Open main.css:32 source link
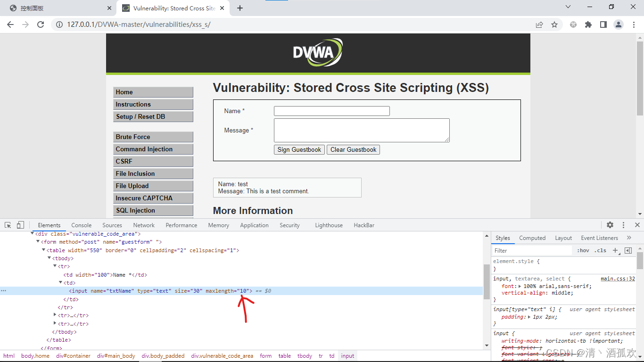The width and height of the screenshot is (644, 362). 618,279
